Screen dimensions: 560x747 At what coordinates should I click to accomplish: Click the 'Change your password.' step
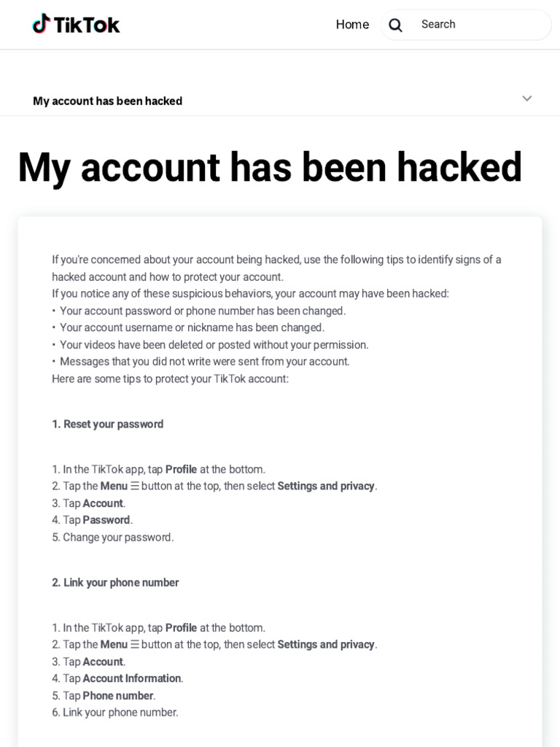click(x=118, y=537)
